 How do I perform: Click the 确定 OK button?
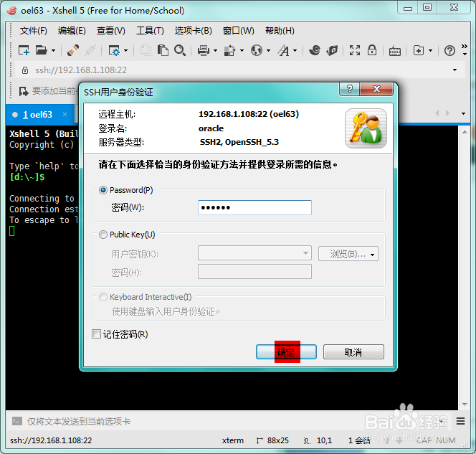tap(286, 352)
